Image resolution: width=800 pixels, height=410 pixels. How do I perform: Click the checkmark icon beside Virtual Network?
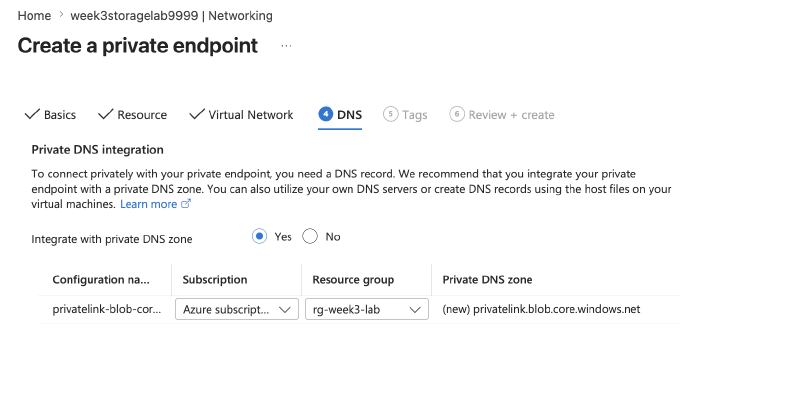[x=197, y=114]
